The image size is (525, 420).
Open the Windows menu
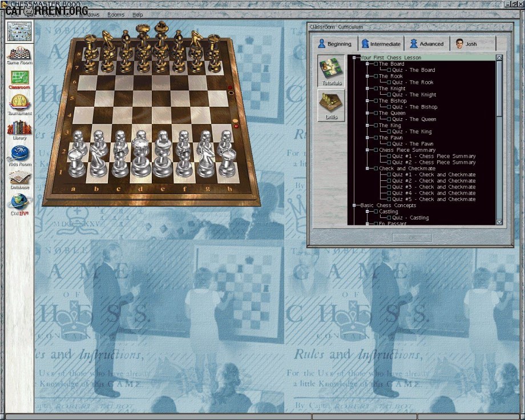click(89, 15)
